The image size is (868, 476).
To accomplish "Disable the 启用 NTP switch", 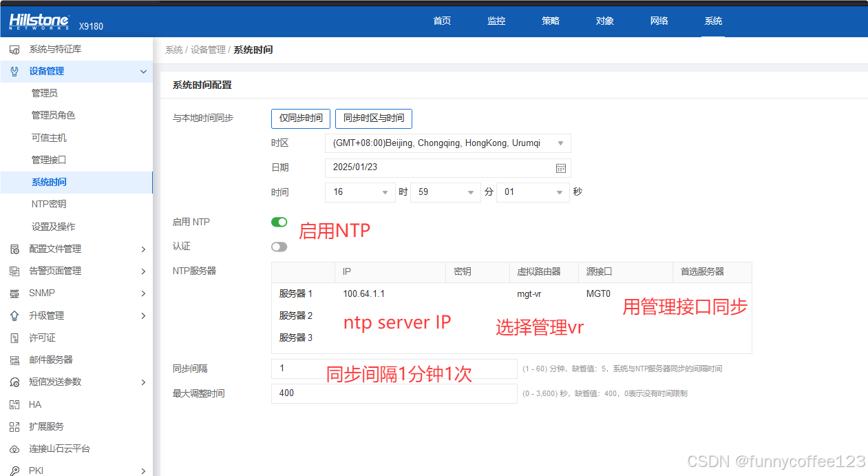I will point(279,222).
